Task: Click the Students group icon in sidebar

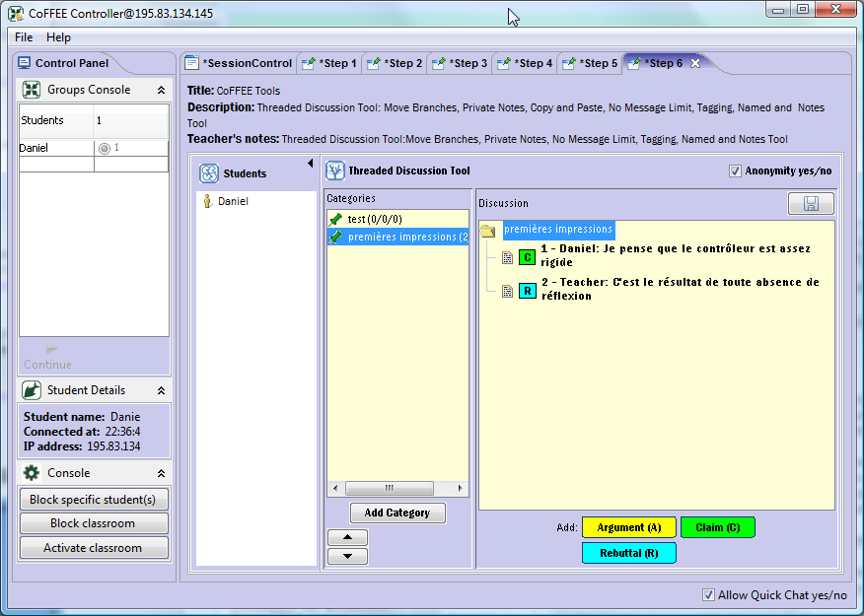Action: point(209,173)
